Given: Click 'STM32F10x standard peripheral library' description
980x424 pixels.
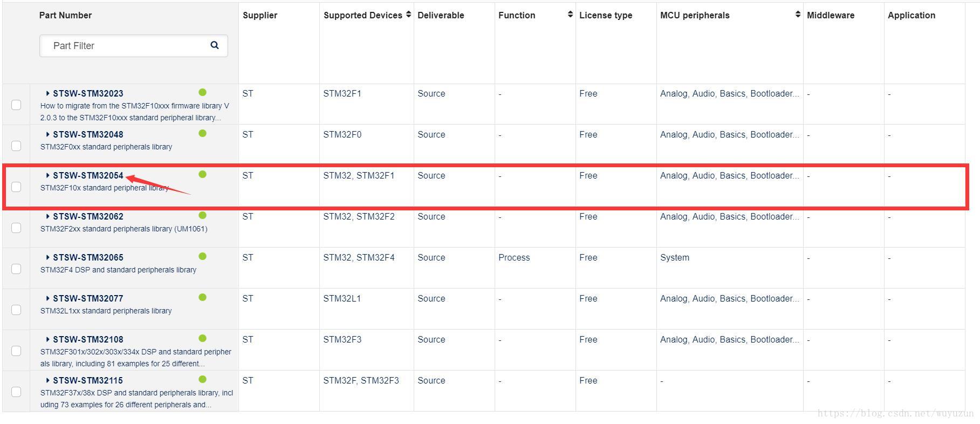Looking at the screenshot, I should [x=105, y=188].
